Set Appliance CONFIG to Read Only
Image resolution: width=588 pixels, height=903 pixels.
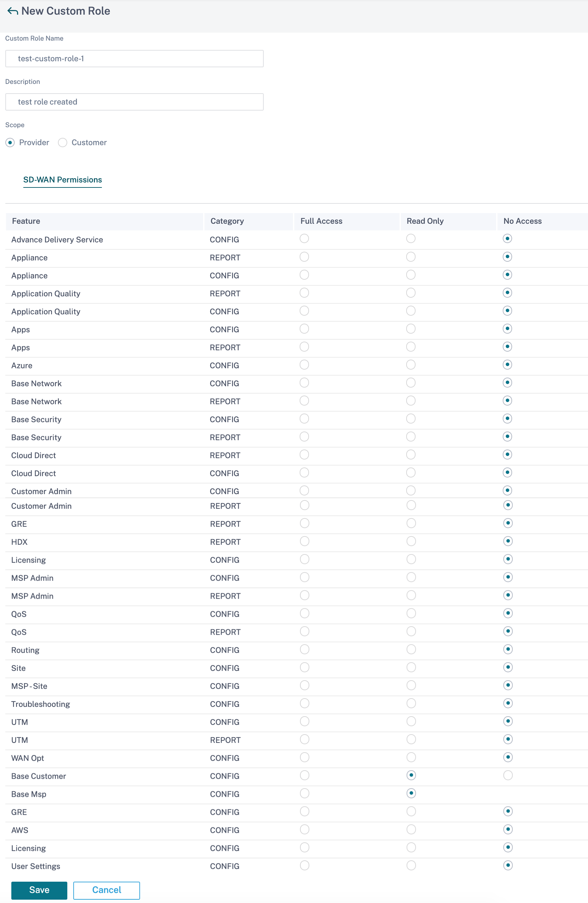[x=411, y=275]
